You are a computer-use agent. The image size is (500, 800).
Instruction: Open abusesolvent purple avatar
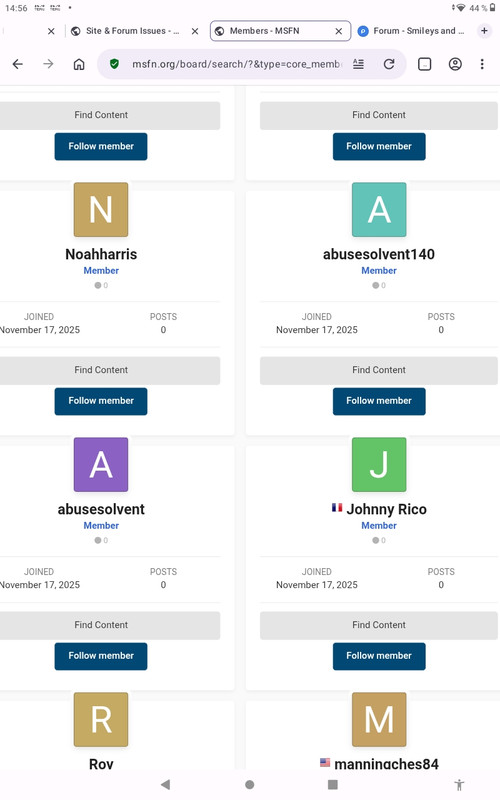101,465
